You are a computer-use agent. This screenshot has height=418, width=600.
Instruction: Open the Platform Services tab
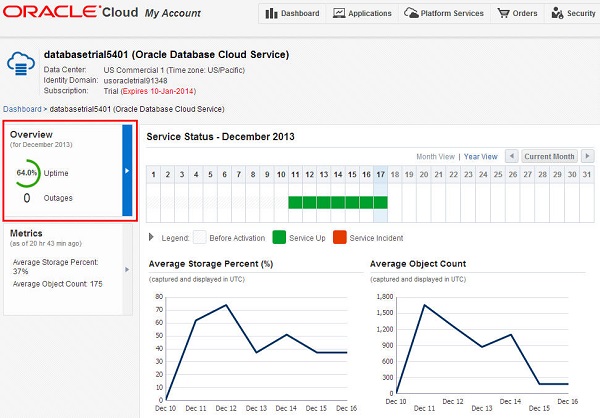(x=444, y=13)
